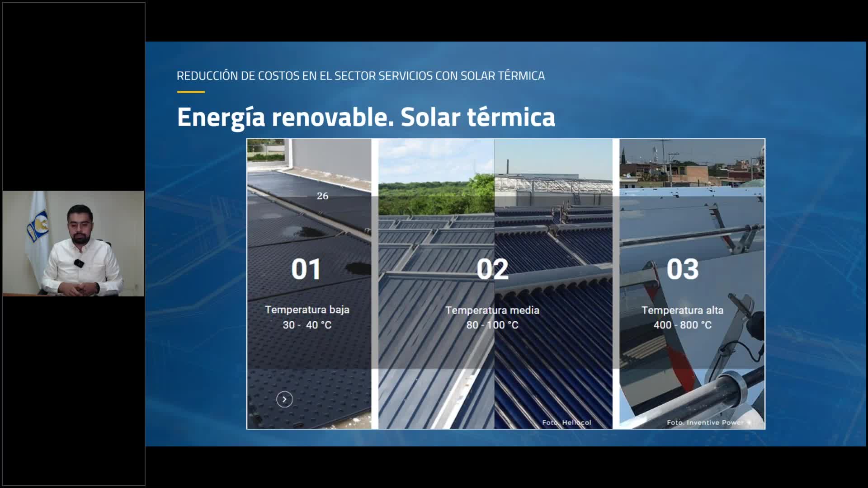Select the 01 Temperatura baja card
The height and width of the screenshot is (488, 868).
(309, 284)
